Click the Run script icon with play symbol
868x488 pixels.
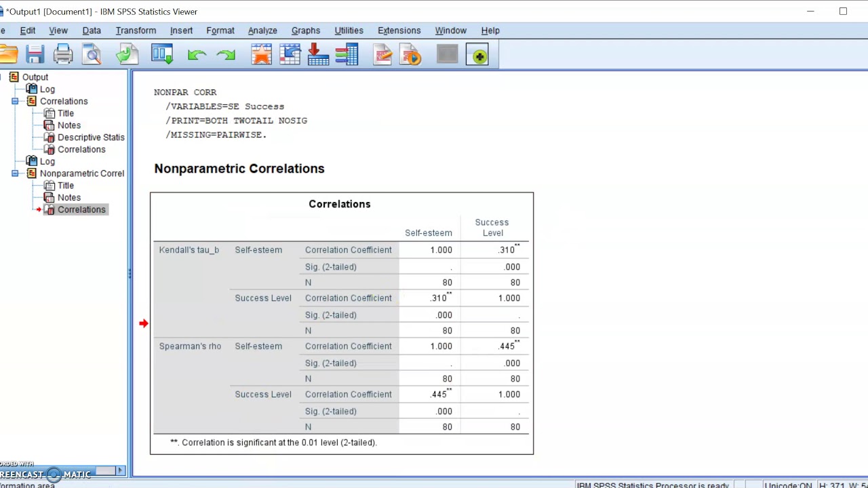click(x=411, y=55)
